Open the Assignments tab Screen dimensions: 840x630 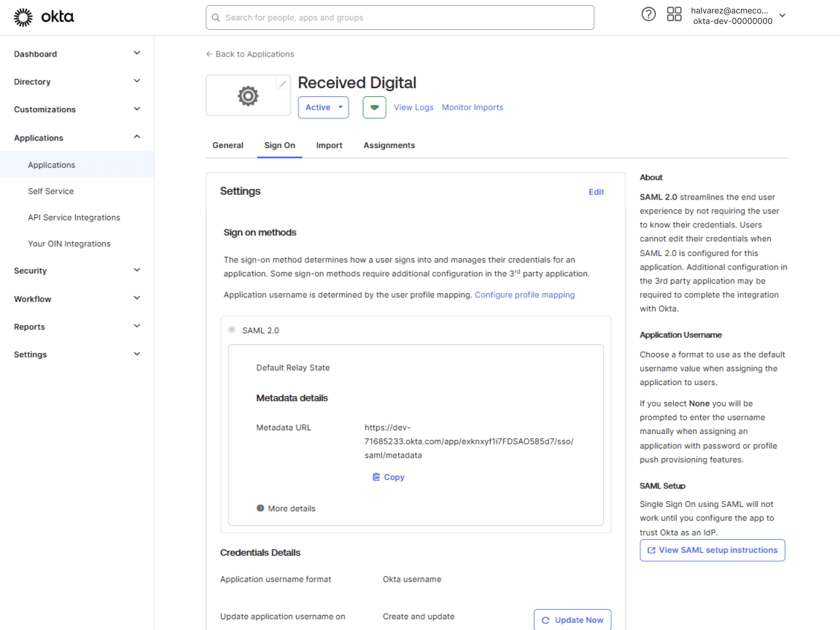click(389, 145)
